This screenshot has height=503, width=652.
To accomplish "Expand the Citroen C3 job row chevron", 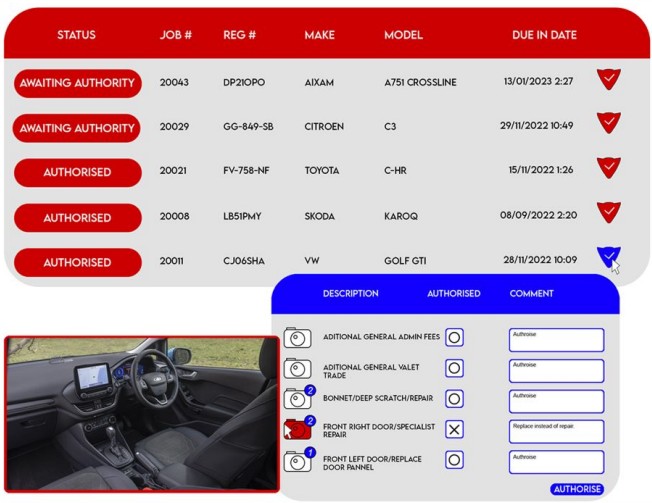I will (x=608, y=123).
